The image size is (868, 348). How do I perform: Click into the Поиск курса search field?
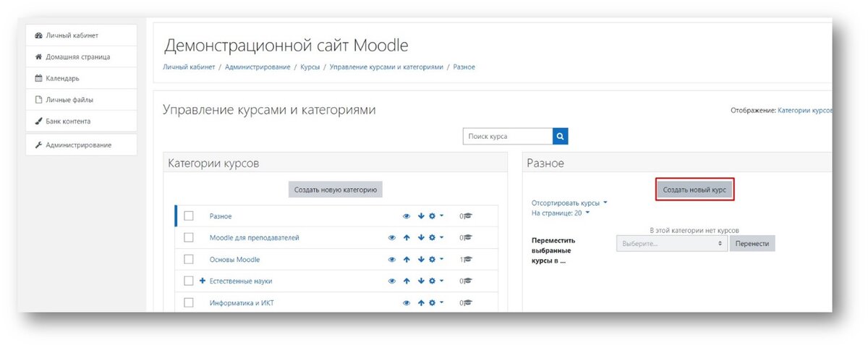[x=508, y=136]
